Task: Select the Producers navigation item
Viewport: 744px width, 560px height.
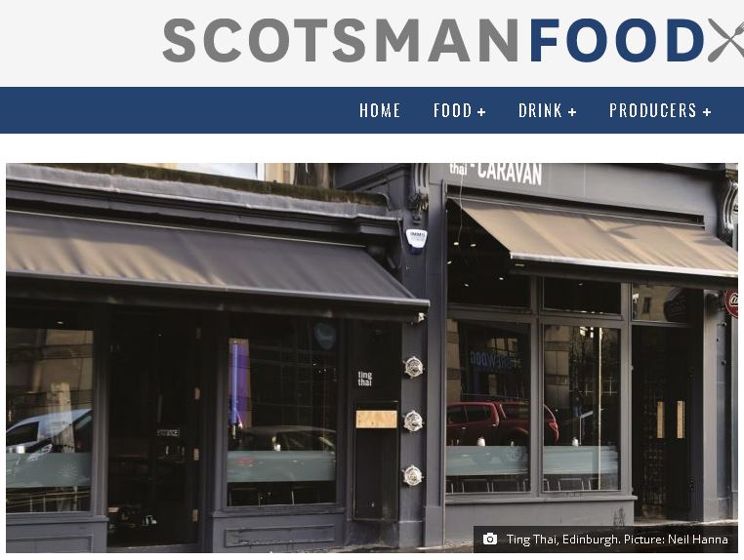Action: pos(653,110)
